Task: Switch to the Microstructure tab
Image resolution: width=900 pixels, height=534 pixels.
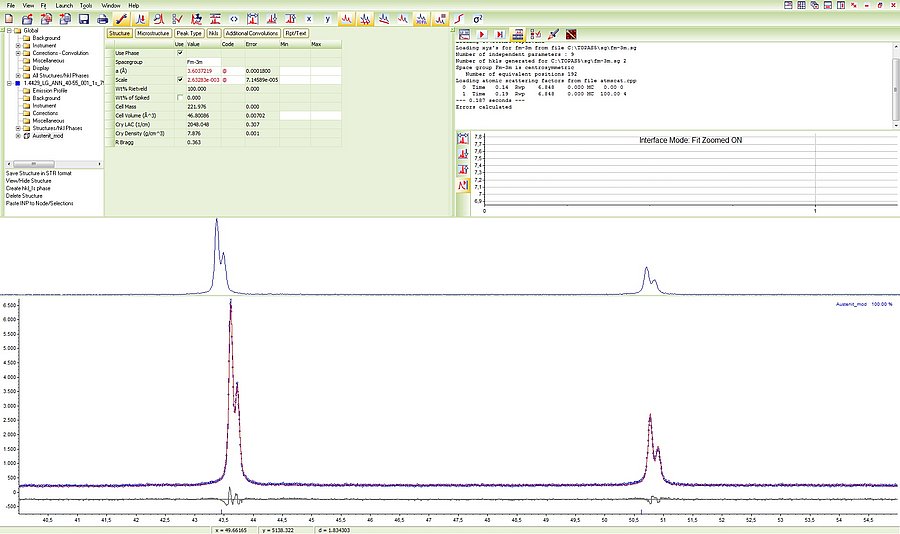Action: coord(153,34)
